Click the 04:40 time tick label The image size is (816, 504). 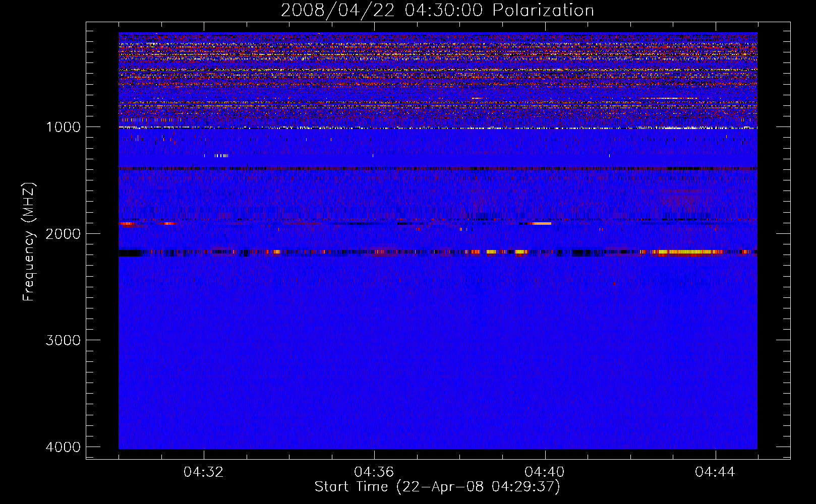coord(545,472)
